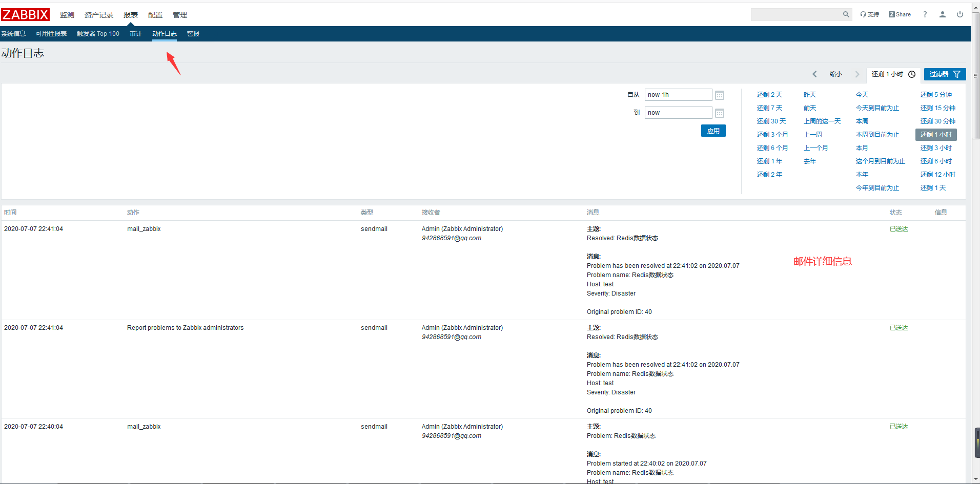This screenshot has height=484, width=980.
Task: Open calendar picker for 自从 field
Action: click(719, 95)
